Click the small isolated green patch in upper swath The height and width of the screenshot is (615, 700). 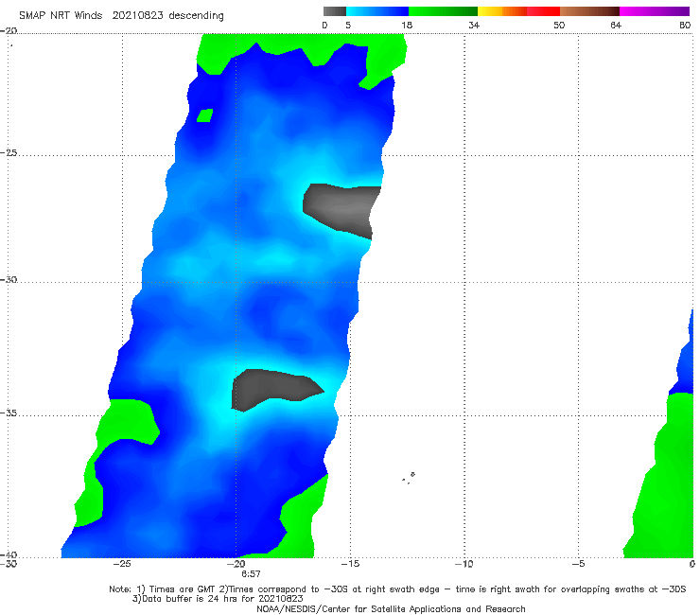point(205,115)
